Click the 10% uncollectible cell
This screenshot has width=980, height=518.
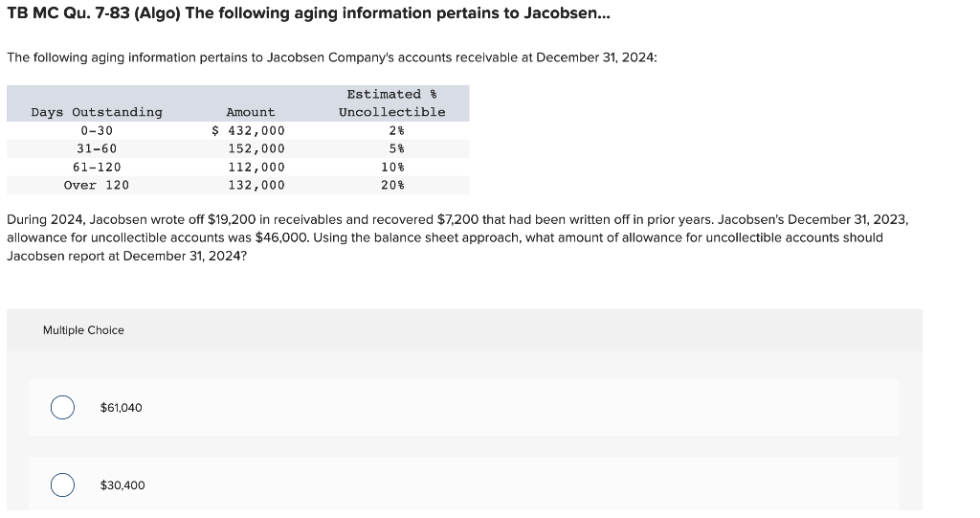(393, 167)
